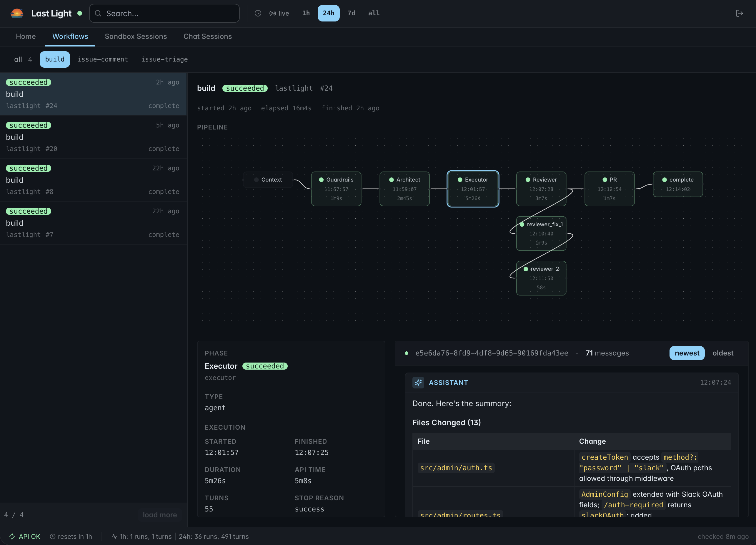Filter workflows by issue-triage
The image size is (756, 545).
[x=164, y=59]
